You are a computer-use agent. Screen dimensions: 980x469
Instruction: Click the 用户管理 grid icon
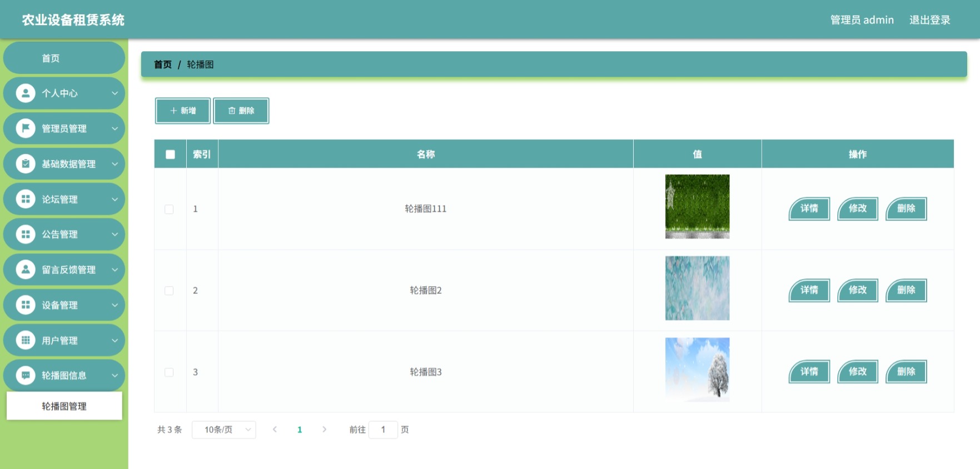tap(26, 340)
